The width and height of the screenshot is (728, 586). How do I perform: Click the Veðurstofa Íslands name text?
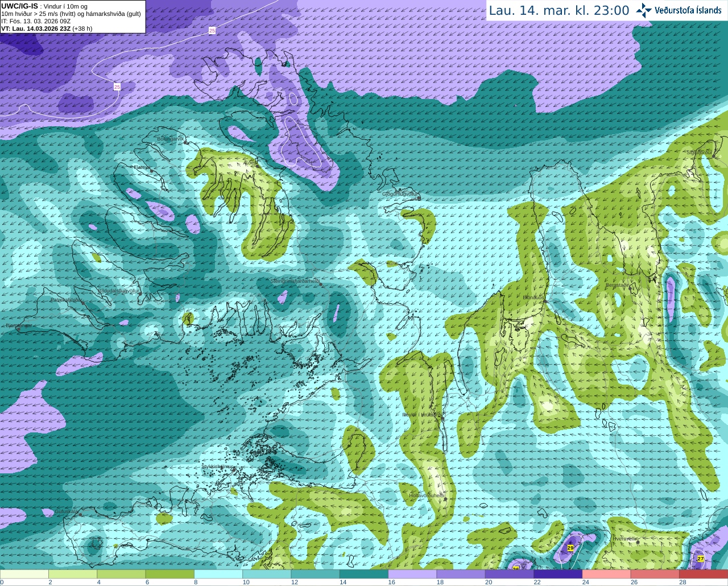pos(688,10)
